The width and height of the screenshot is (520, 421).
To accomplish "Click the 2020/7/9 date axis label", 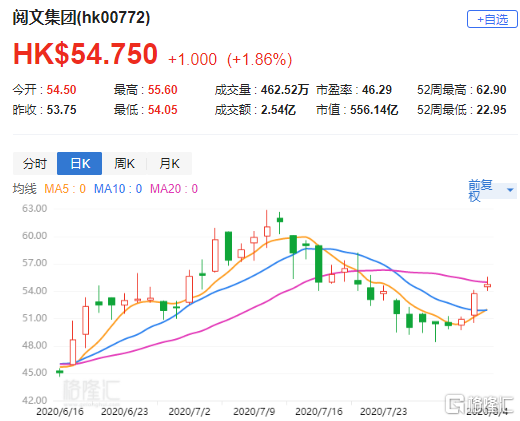I will click(254, 412).
